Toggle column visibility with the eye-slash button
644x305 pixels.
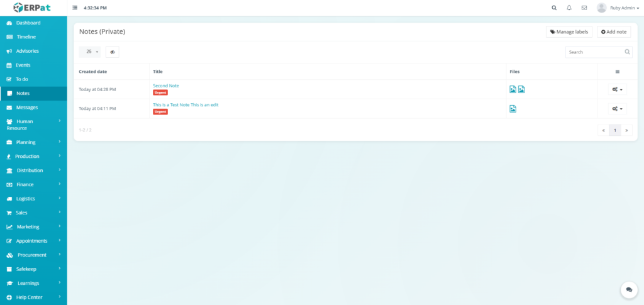pos(113,52)
